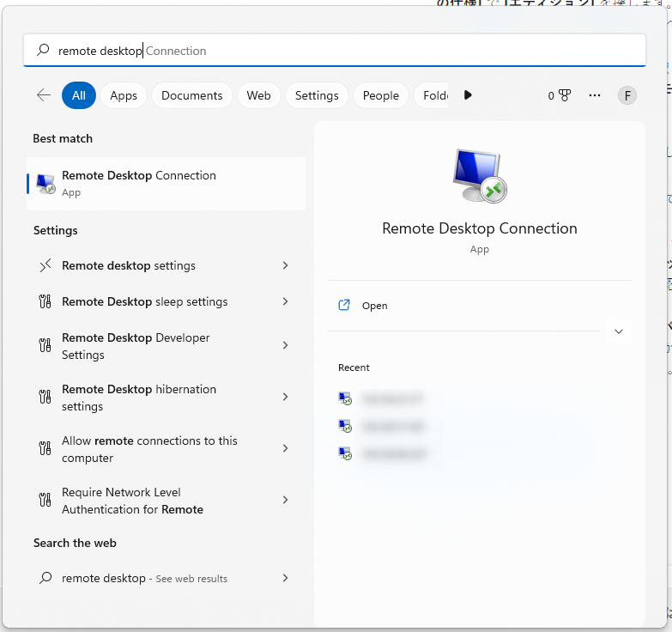Click the search magnifier icon in search box
Viewport: 672px width, 632px height.
click(43, 50)
